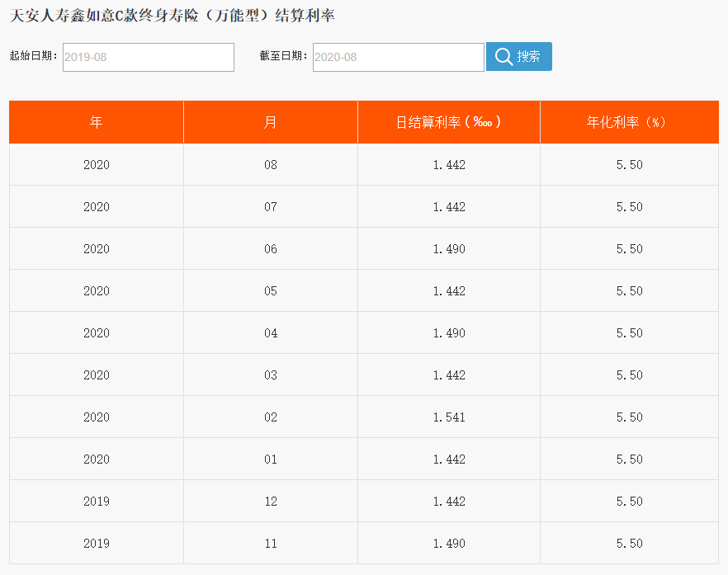Select year cell 2020 in month 03 row

(97, 375)
